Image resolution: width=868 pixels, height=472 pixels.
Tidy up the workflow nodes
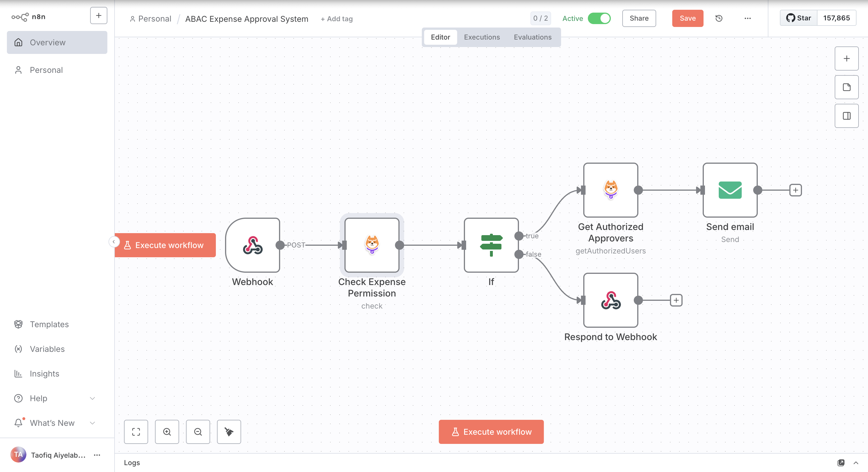[x=229, y=432]
